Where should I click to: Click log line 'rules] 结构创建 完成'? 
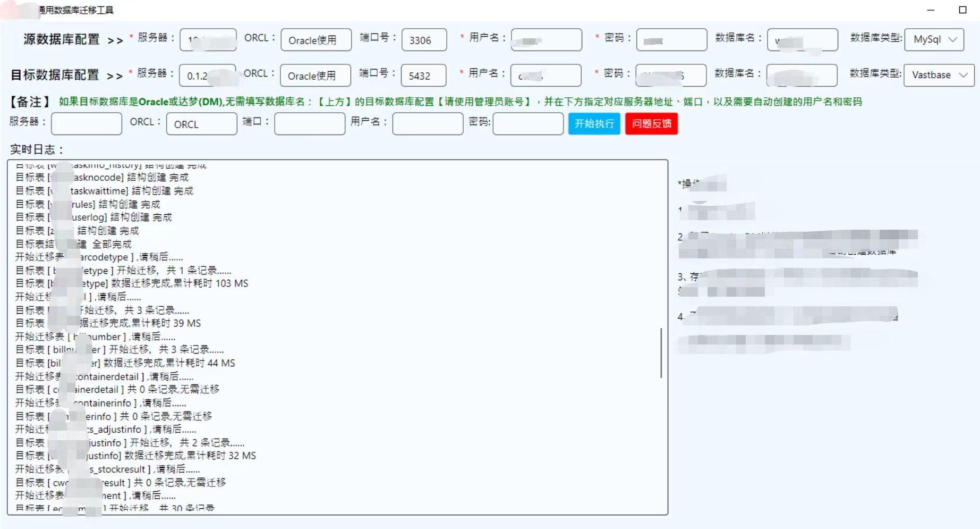tap(88, 204)
